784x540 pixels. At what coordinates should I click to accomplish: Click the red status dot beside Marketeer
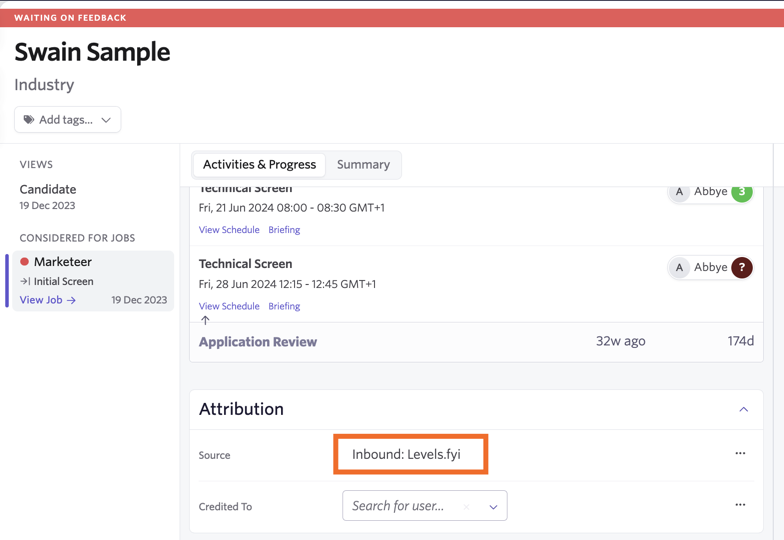[24, 262]
